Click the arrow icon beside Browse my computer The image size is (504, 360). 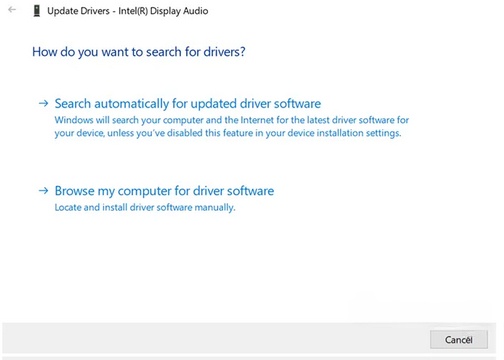pyautogui.click(x=43, y=191)
